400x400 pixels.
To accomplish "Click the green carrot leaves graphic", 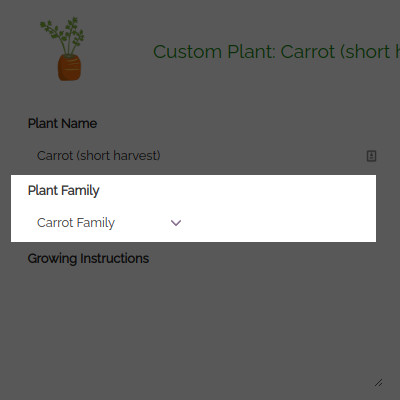I will [x=63, y=35].
